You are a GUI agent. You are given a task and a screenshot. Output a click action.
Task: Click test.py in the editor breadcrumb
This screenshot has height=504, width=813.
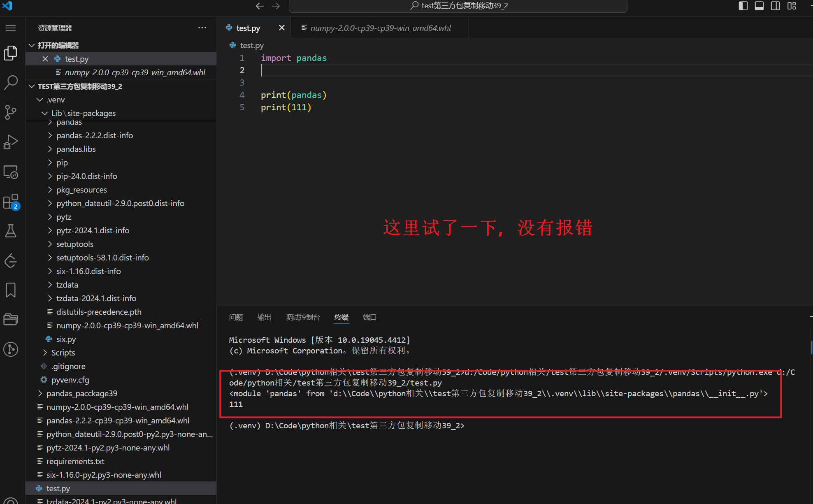pyautogui.click(x=251, y=45)
